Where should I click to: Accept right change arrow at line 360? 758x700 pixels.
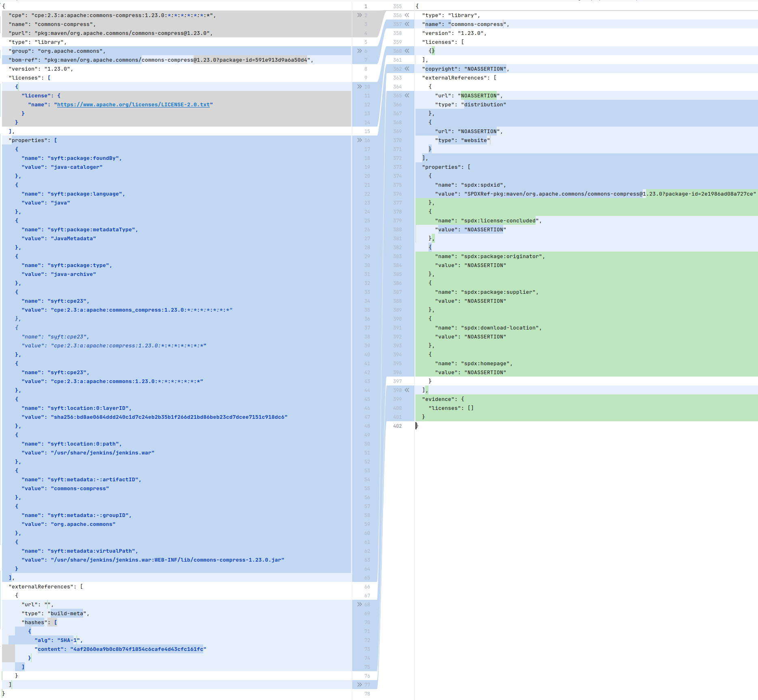(407, 51)
